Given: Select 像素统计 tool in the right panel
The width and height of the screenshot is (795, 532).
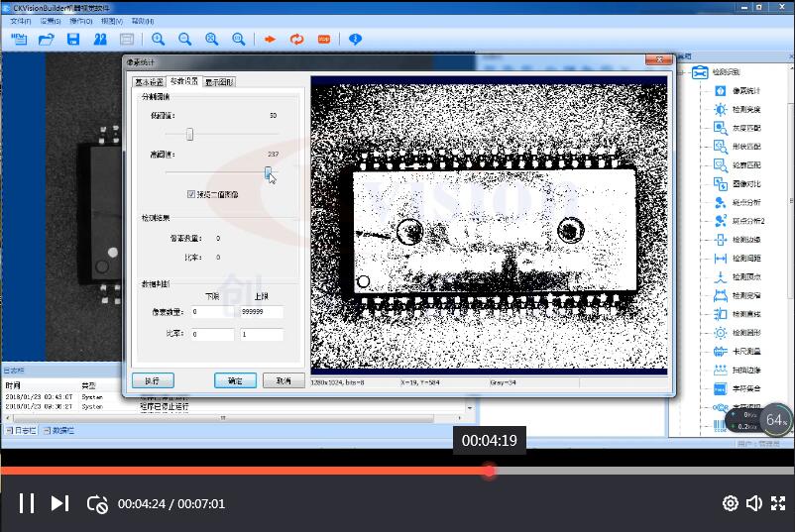Looking at the screenshot, I should click(738, 91).
